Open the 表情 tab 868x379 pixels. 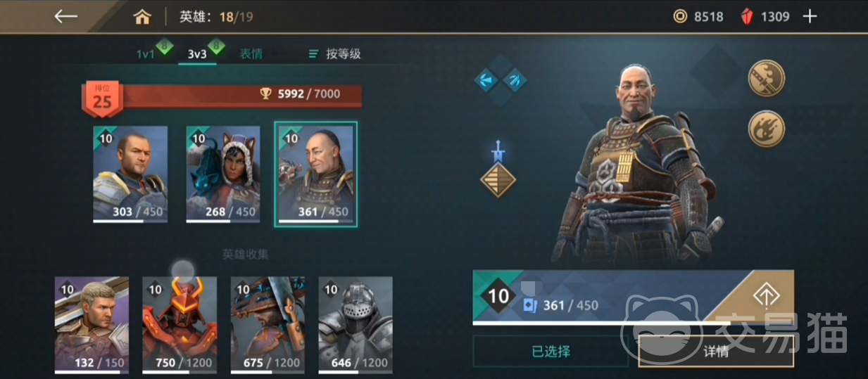click(x=251, y=53)
